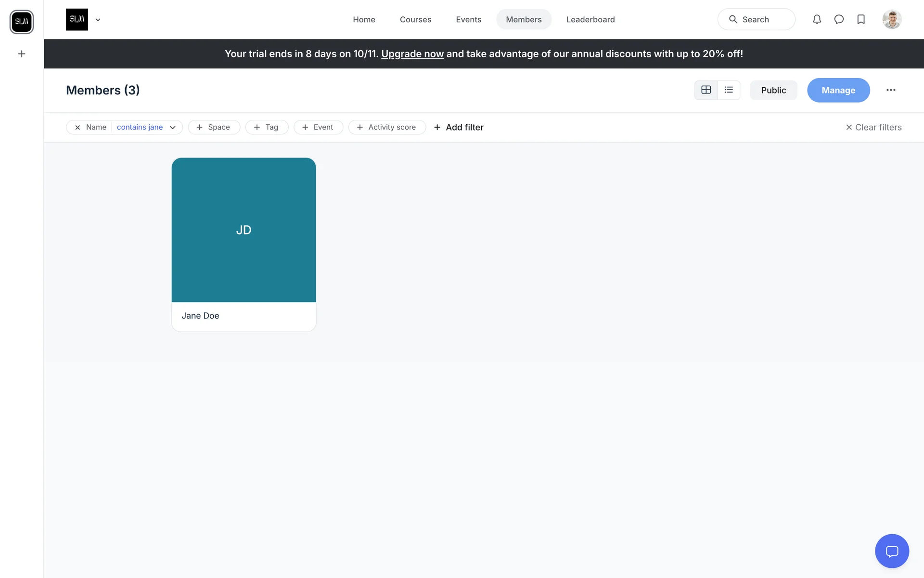Open the Leaderboard tab

click(x=590, y=19)
